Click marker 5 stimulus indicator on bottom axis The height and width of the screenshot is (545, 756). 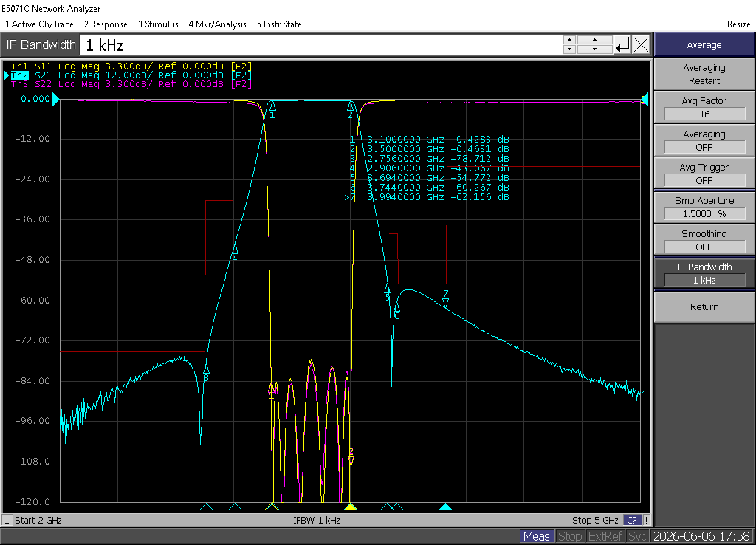[387, 507]
